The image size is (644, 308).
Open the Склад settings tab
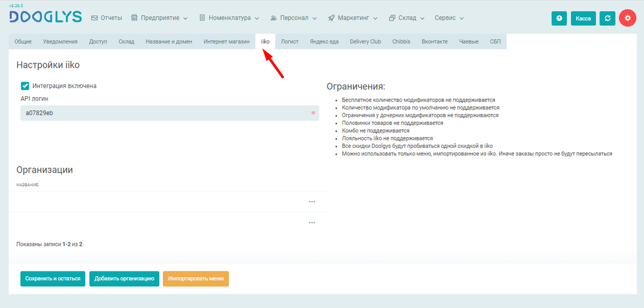click(127, 41)
